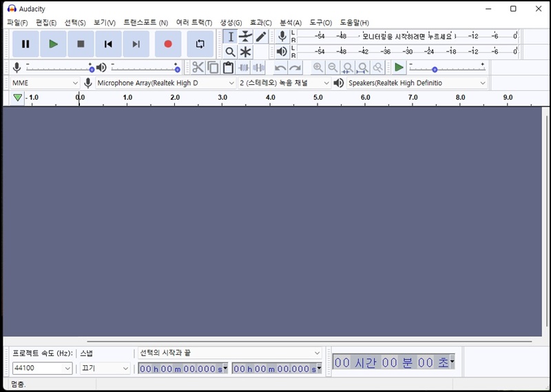This screenshot has width=551, height=392.
Task: Click the playback meter speaker icon
Action: coord(282,52)
